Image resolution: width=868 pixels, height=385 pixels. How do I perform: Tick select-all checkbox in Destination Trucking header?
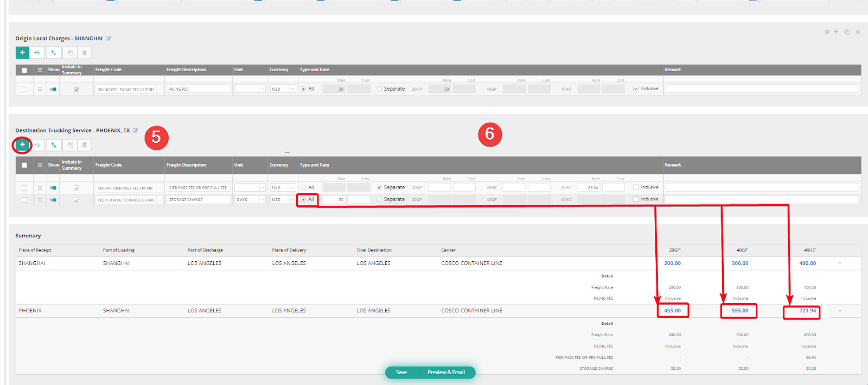tap(24, 165)
